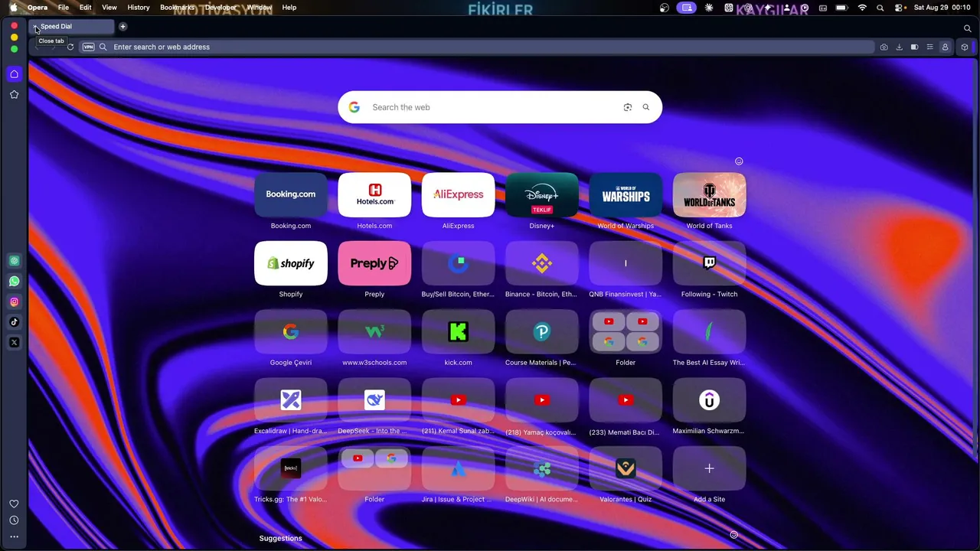The image size is (980, 551).
Task: Open the kick.com speed dial tile
Action: tap(458, 331)
